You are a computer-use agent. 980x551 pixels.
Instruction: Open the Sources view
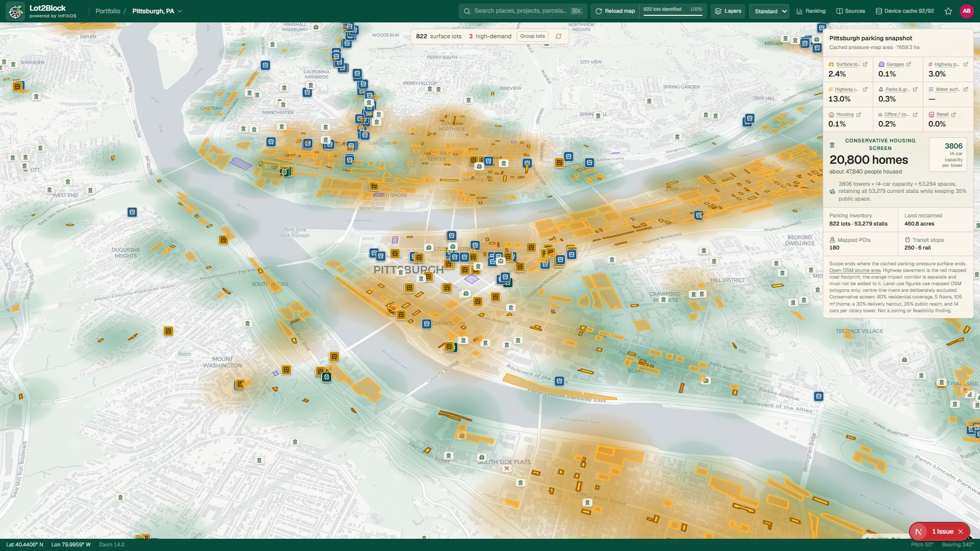(850, 11)
